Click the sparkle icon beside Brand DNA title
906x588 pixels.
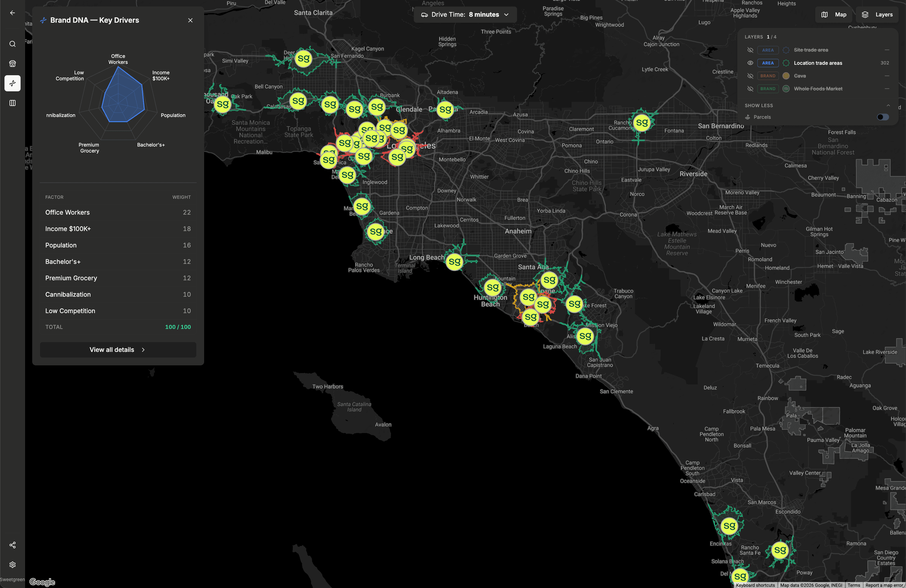(43, 20)
